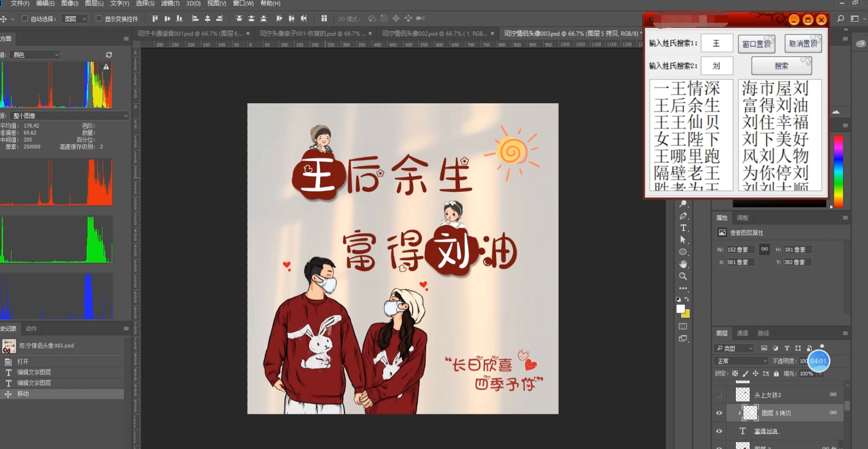Open the 正常 blend mode dropdown
This screenshot has width=868, height=449.
tap(741, 361)
